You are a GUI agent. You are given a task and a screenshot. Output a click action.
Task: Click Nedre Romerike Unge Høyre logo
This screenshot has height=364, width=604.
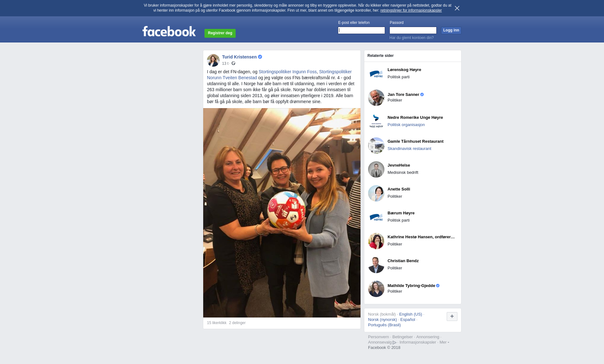376,122
